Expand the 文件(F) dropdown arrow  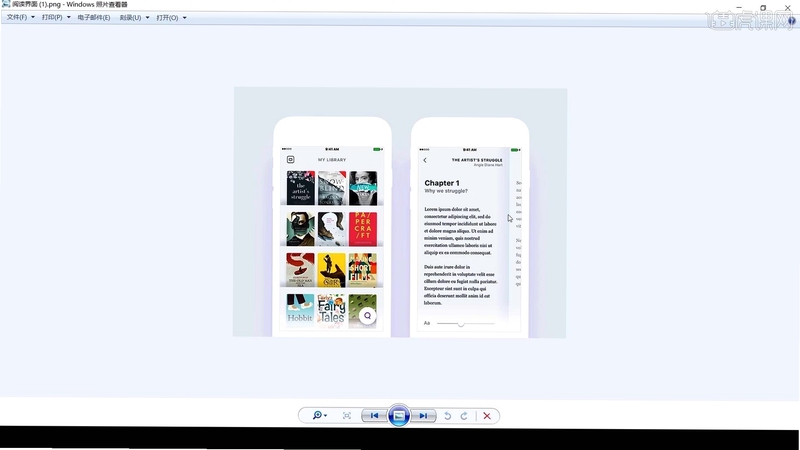tap(33, 17)
